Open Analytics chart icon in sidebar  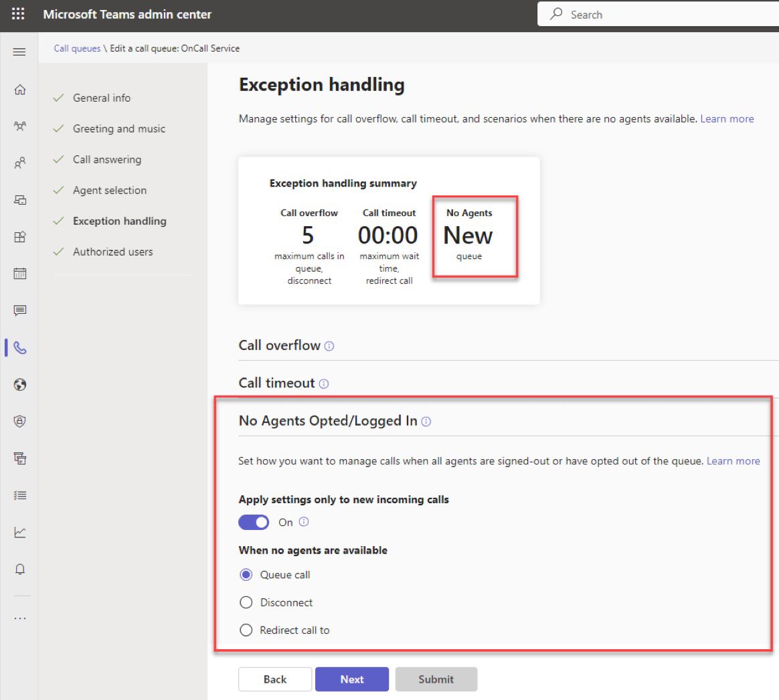[x=20, y=533]
